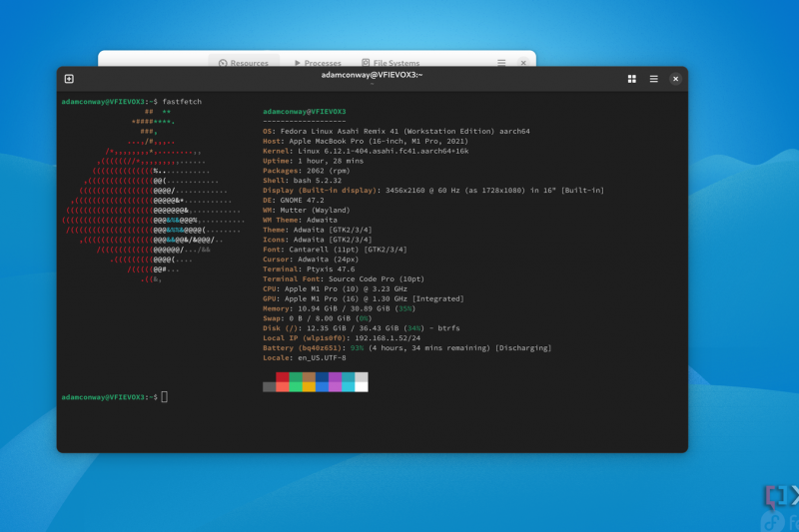
Task: Click the 'OS: Fedora Linux Asahi Remix 41' line
Action: click(397, 132)
